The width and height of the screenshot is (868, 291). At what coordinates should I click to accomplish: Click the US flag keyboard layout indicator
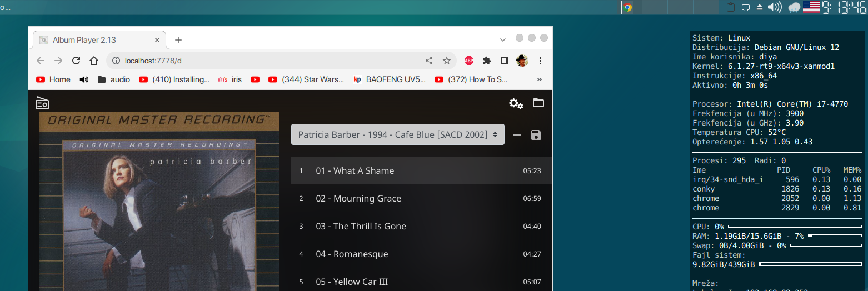[811, 7]
